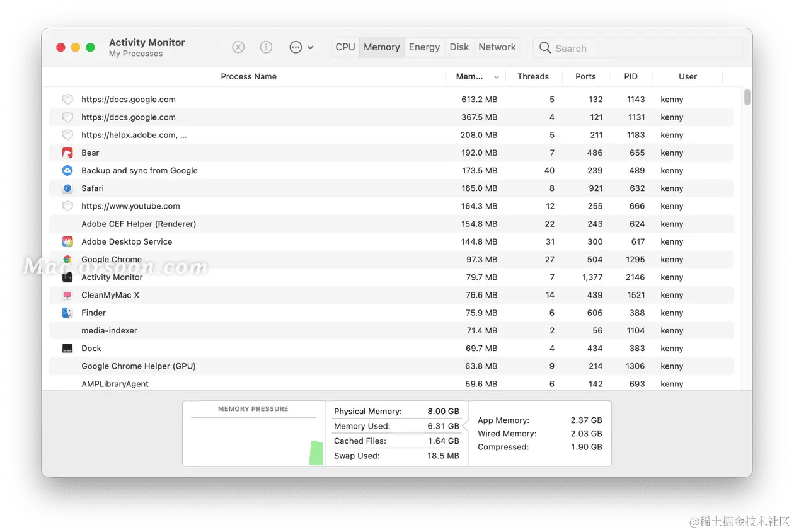Click the Safari process name
This screenshot has width=794, height=532.
pyautogui.click(x=93, y=188)
